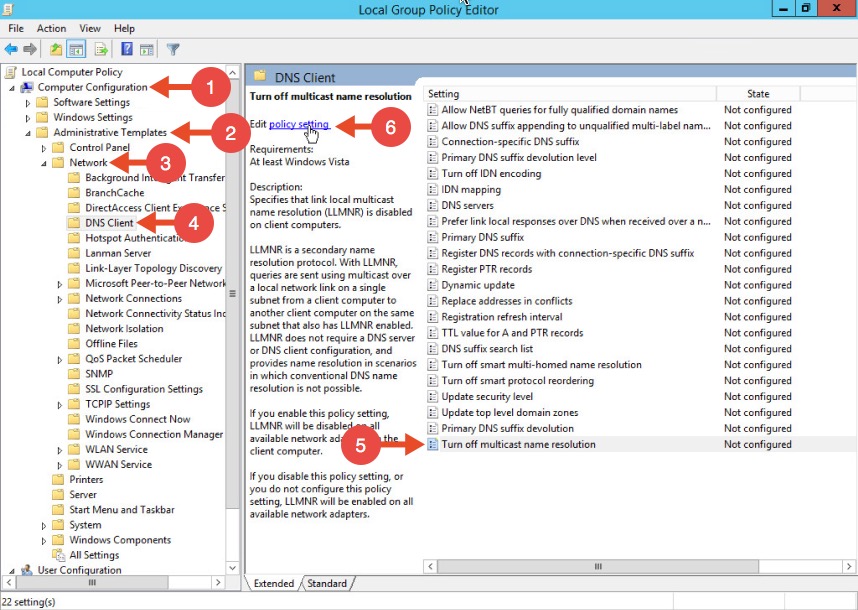
Task: Expand the Software Settings tree node
Action: pos(28,102)
